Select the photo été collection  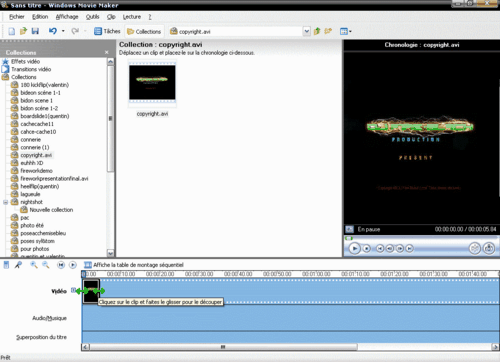(32, 225)
